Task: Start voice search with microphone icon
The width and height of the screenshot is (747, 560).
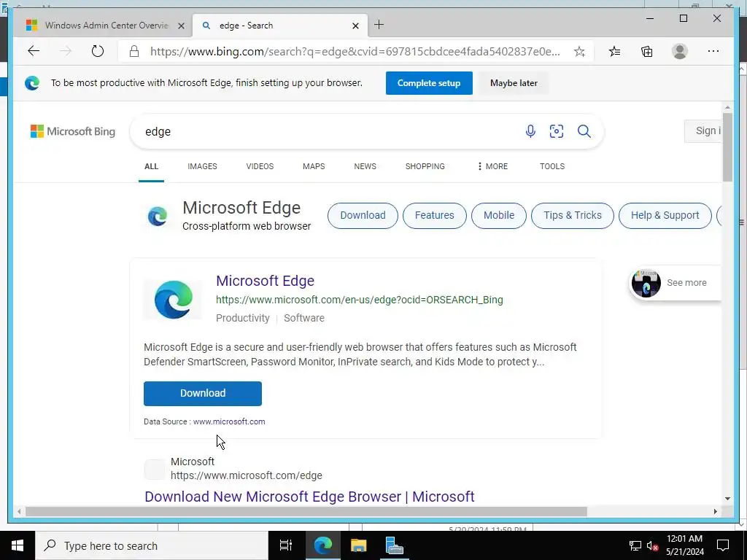Action: coord(530,131)
